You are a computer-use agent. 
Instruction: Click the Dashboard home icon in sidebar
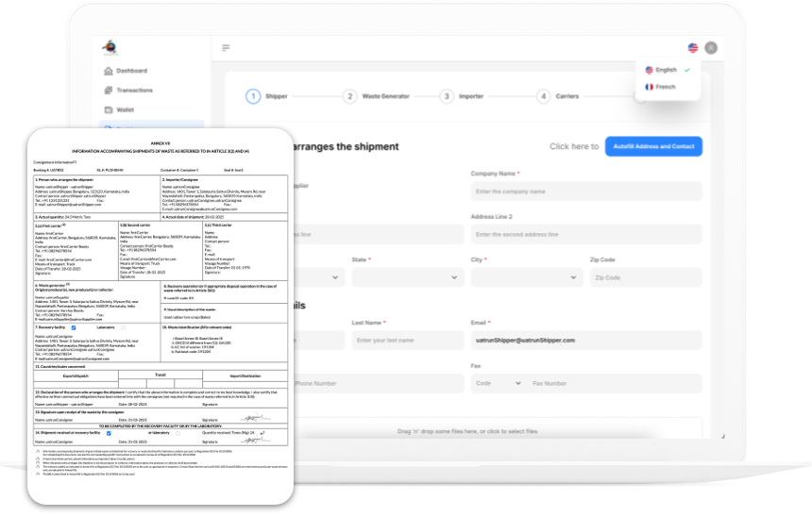coord(109,71)
